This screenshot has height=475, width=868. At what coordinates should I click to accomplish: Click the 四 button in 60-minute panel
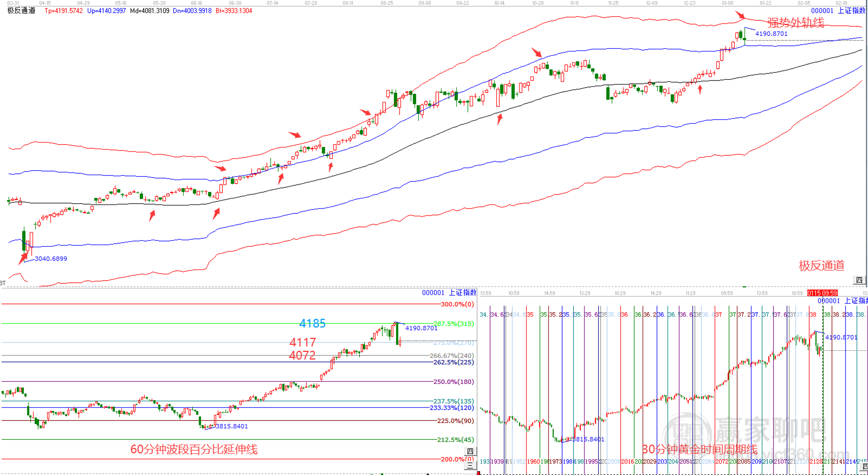[470, 451]
